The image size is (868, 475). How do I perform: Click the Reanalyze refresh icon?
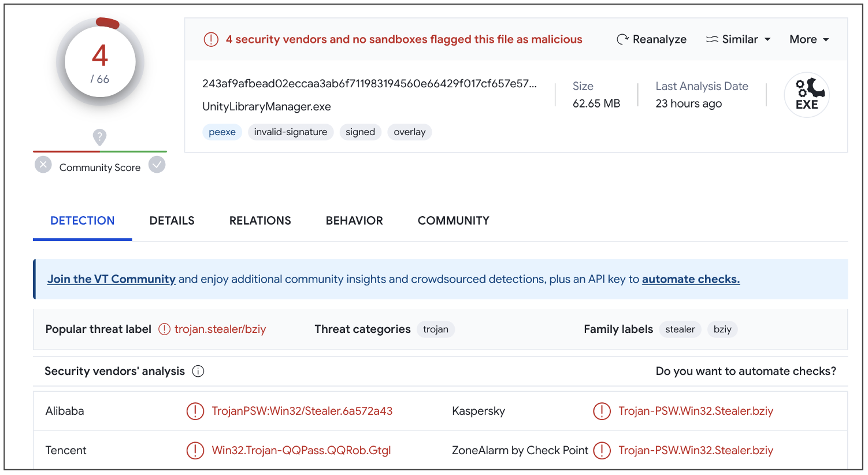pos(622,39)
